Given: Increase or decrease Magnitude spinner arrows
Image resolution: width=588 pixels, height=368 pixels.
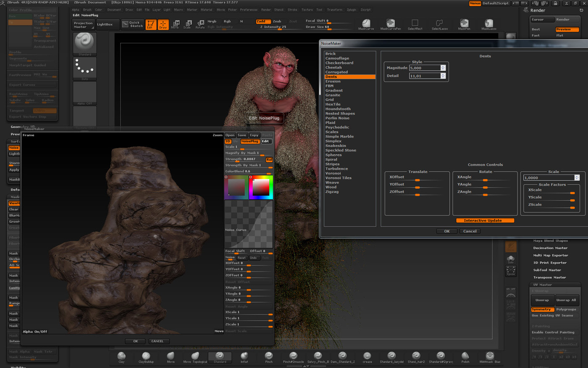Looking at the screenshot, I should (443, 68).
